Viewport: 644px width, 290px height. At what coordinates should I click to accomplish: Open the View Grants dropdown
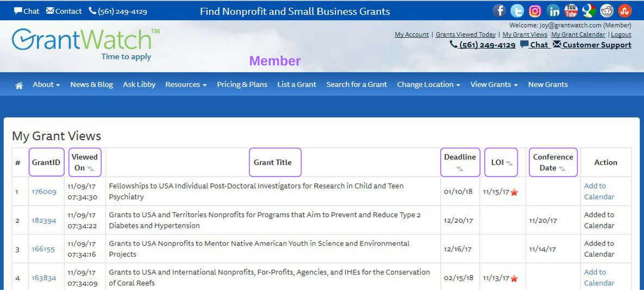[494, 84]
